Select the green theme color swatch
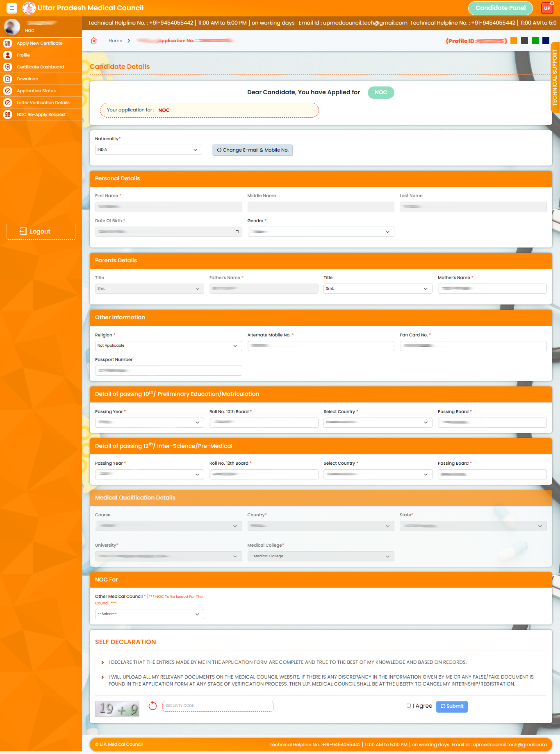560x754 pixels. click(535, 41)
